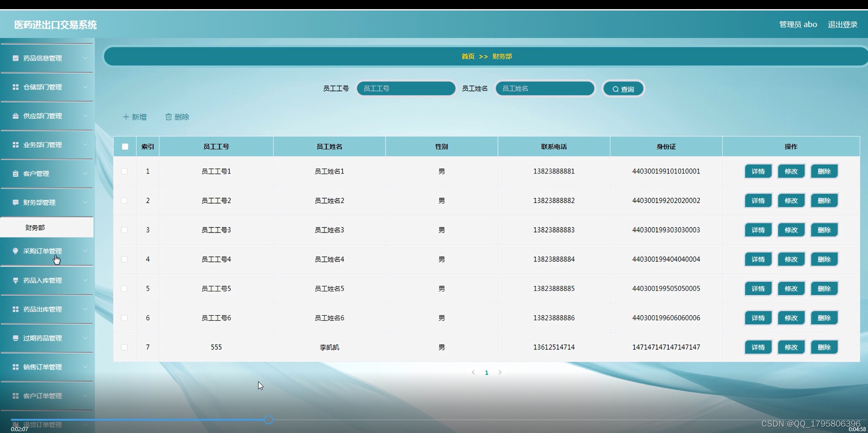Image resolution: width=868 pixels, height=433 pixels.
Task: Go to next page arrow
Action: 500,372
